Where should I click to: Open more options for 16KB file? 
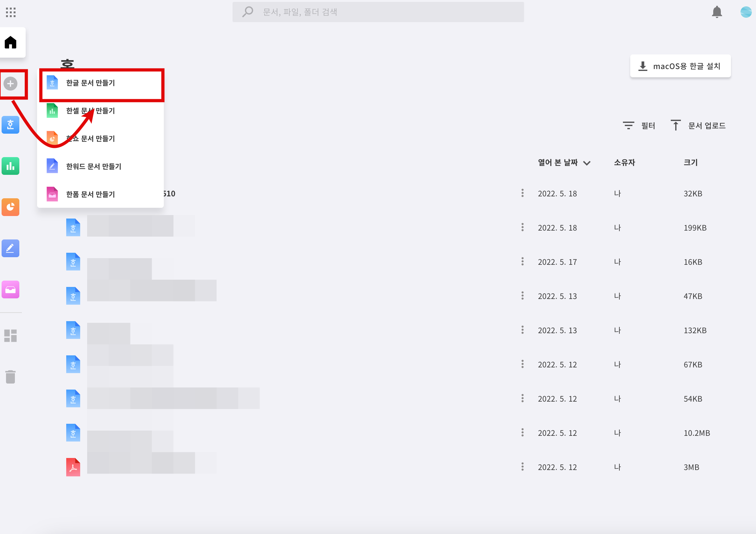click(x=522, y=262)
